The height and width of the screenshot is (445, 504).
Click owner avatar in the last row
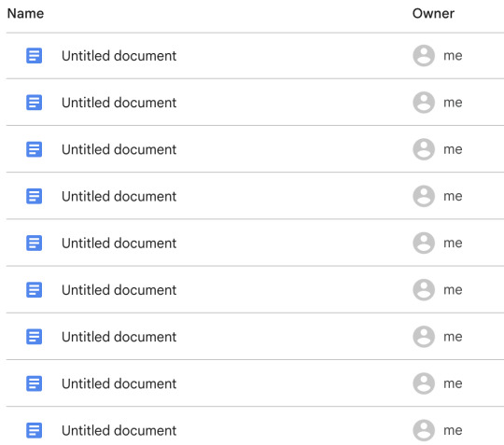pyautogui.click(x=424, y=430)
